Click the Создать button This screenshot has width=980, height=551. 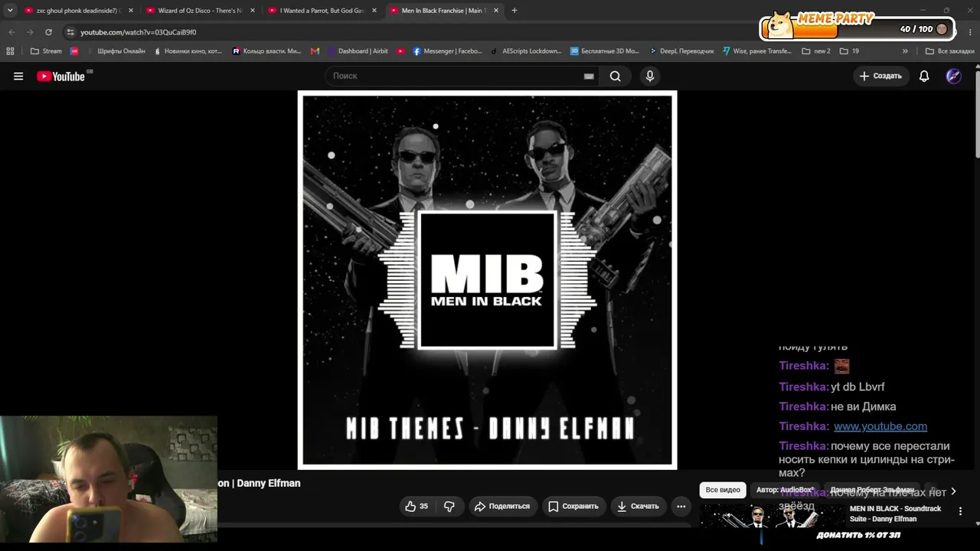click(x=880, y=76)
